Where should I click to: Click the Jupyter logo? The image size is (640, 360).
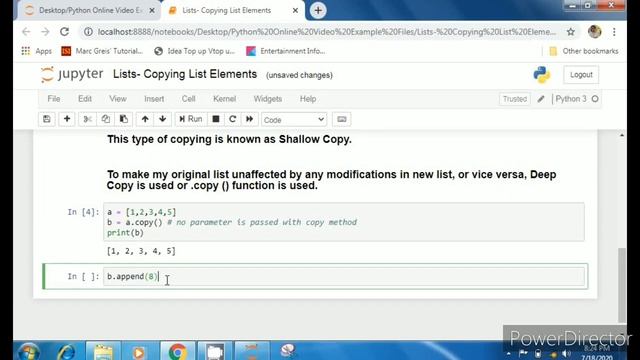[72, 74]
